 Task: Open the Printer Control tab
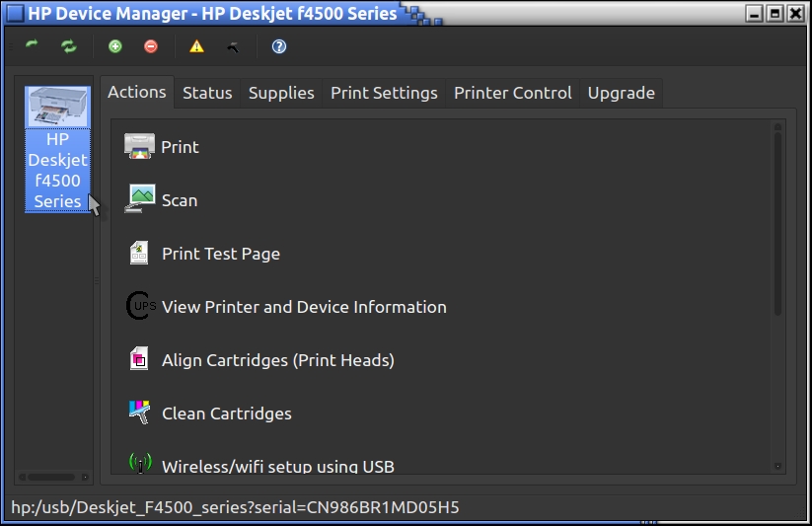[512, 93]
